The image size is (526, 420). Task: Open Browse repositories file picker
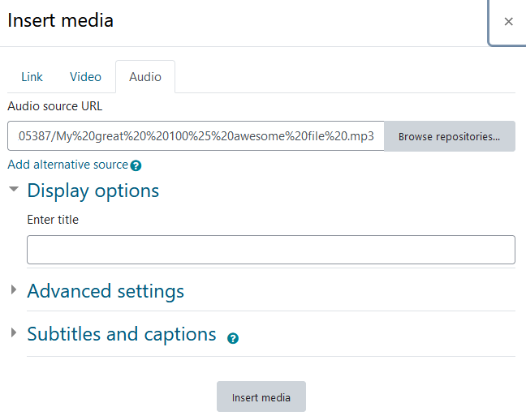[449, 136]
